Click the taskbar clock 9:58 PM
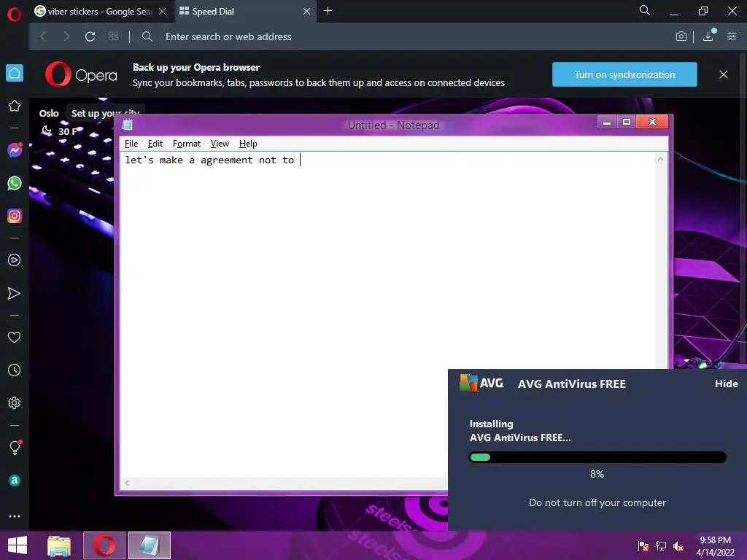The image size is (747, 560). [715, 540]
